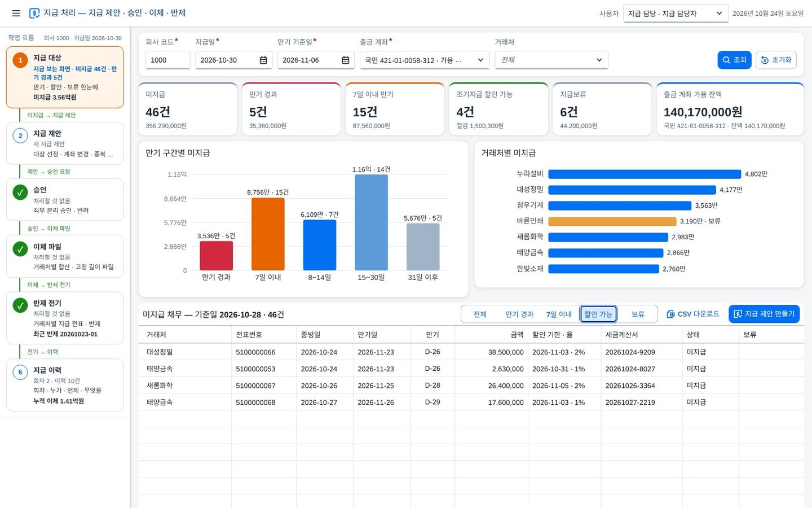The height and width of the screenshot is (508, 812).
Task: Click the orange 7일 이내 chart bar
Action: [x=268, y=234]
